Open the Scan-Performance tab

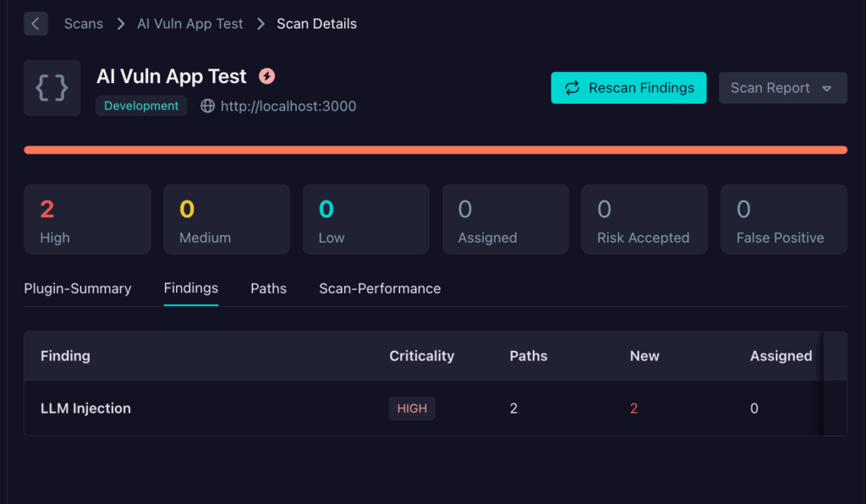point(380,288)
